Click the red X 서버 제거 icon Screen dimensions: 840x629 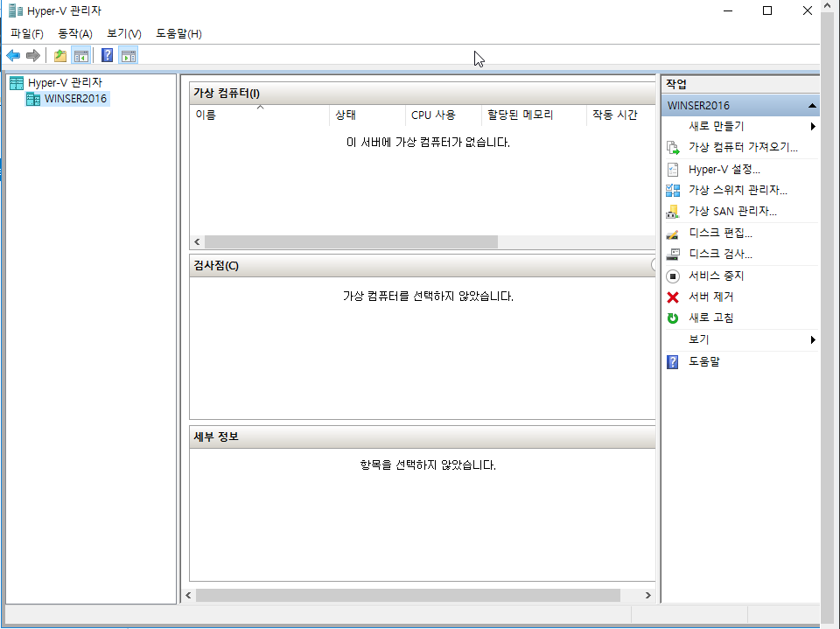click(x=673, y=297)
